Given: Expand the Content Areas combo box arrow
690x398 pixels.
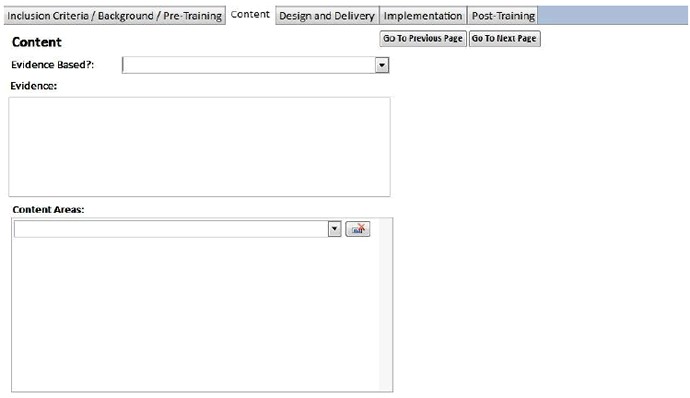Looking at the screenshot, I should click(334, 229).
